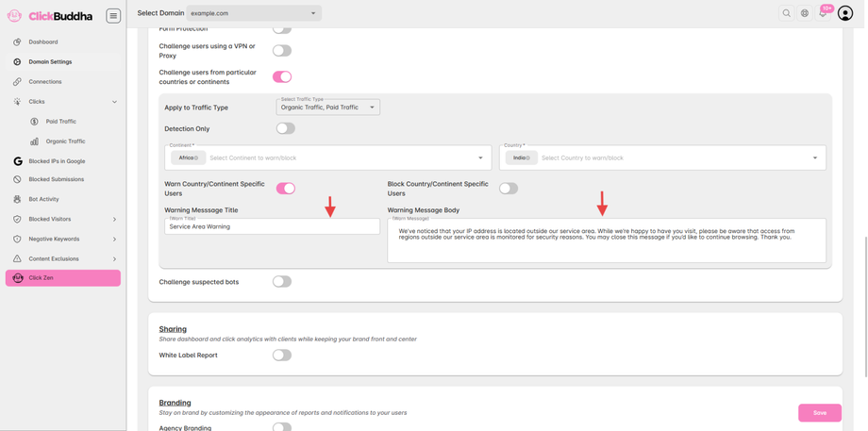The height and width of the screenshot is (431, 868).
Task: Expand the Blocked Visitors submenu
Action: 114,220
